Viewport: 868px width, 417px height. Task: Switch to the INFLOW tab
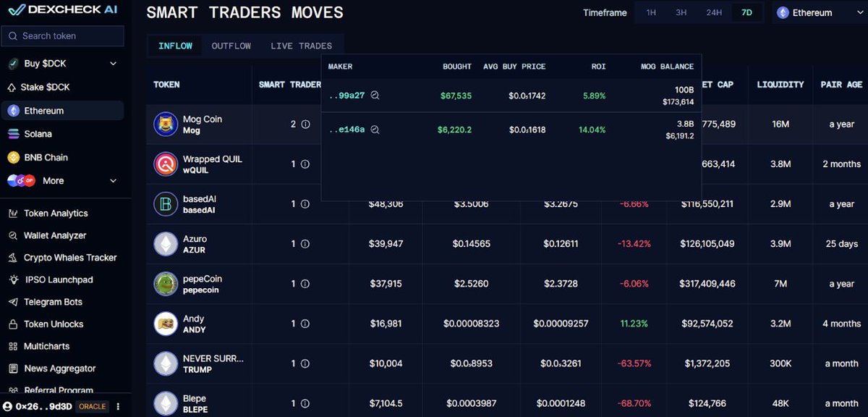pos(175,46)
